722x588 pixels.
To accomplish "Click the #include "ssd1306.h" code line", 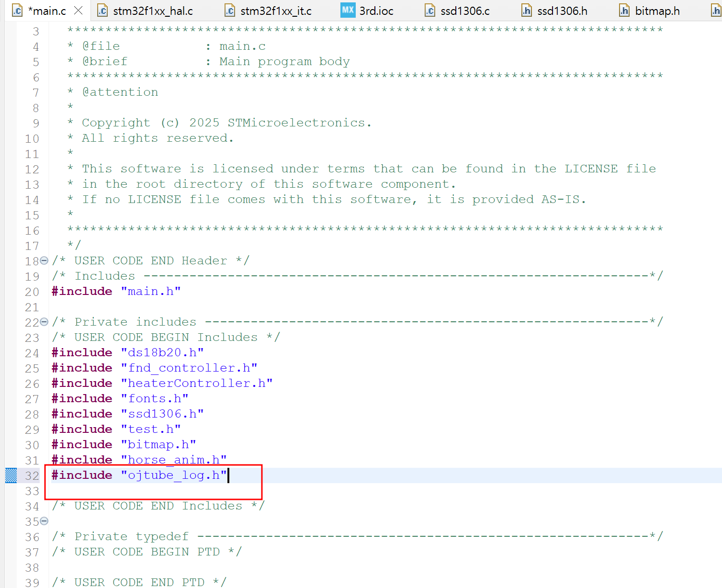I will pos(128,414).
